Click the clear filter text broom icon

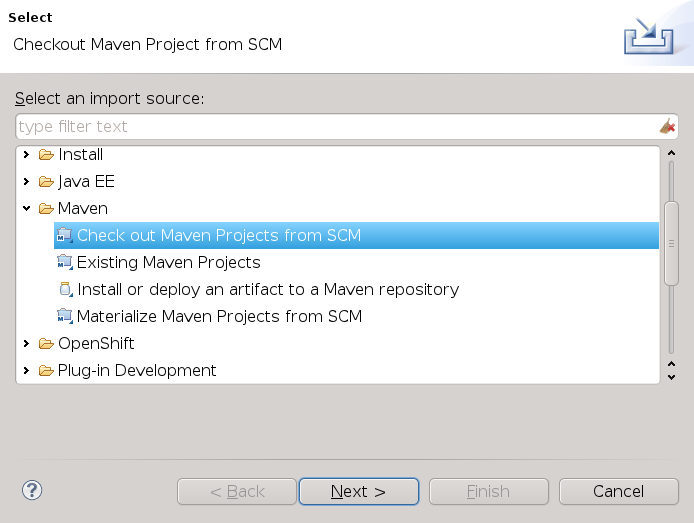pyautogui.click(x=667, y=127)
